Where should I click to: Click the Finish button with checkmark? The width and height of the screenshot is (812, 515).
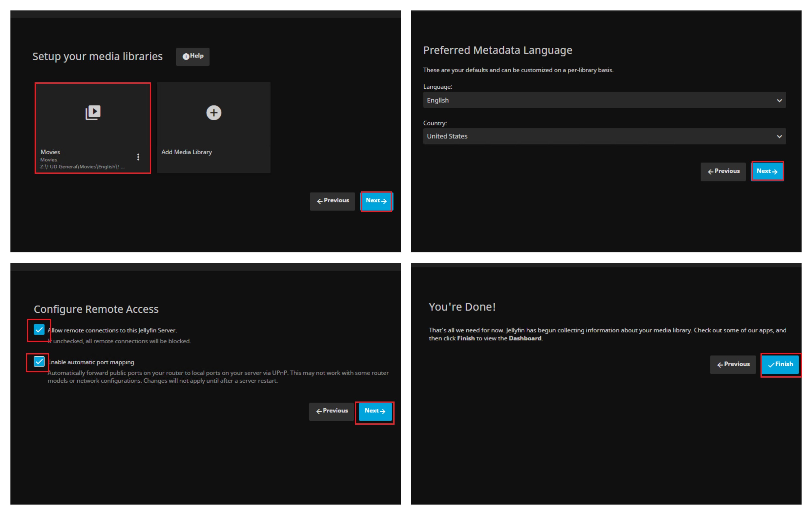point(780,364)
